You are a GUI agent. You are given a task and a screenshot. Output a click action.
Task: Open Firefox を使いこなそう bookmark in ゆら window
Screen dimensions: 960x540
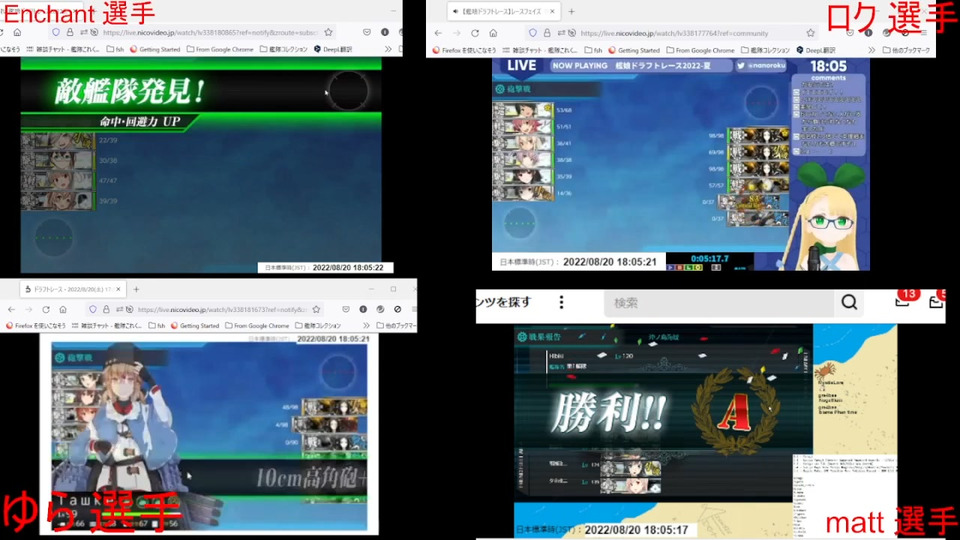(37, 326)
